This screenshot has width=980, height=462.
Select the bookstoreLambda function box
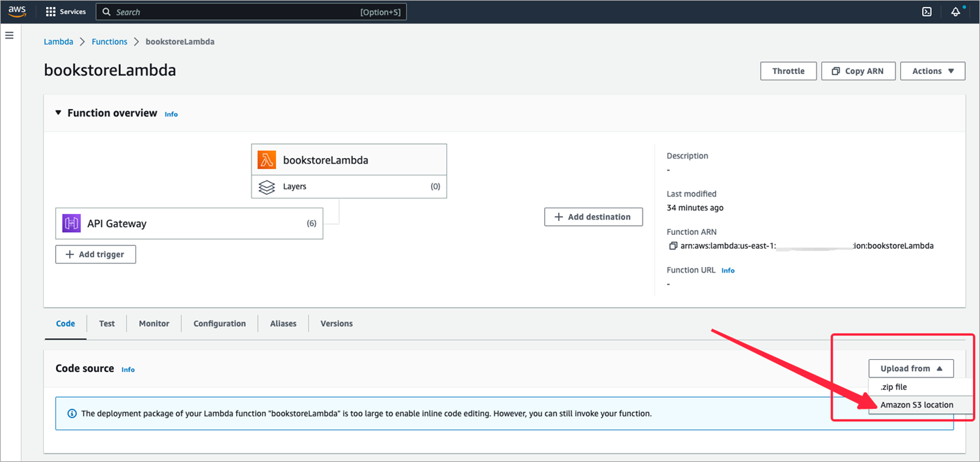click(x=349, y=159)
